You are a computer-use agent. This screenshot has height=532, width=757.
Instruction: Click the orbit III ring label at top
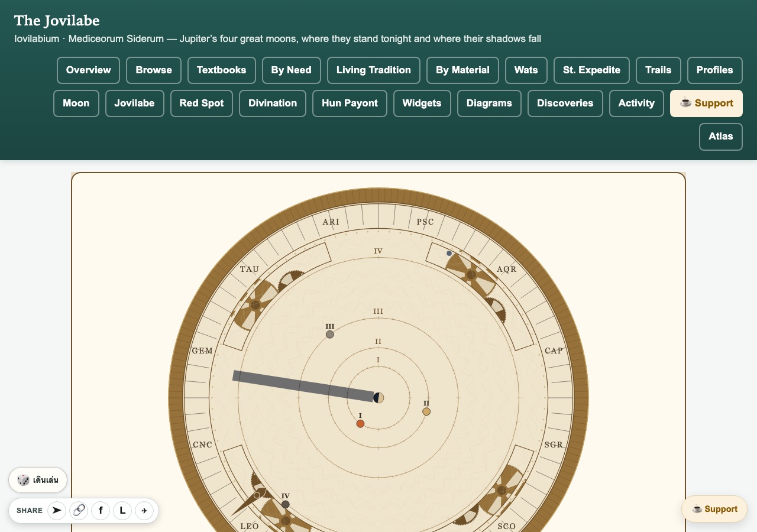click(378, 312)
